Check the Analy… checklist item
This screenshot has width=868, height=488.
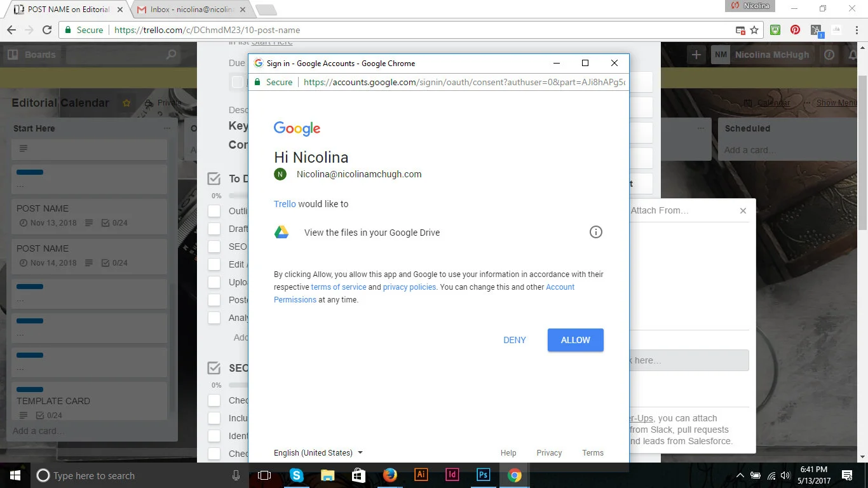(x=214, y=318)
